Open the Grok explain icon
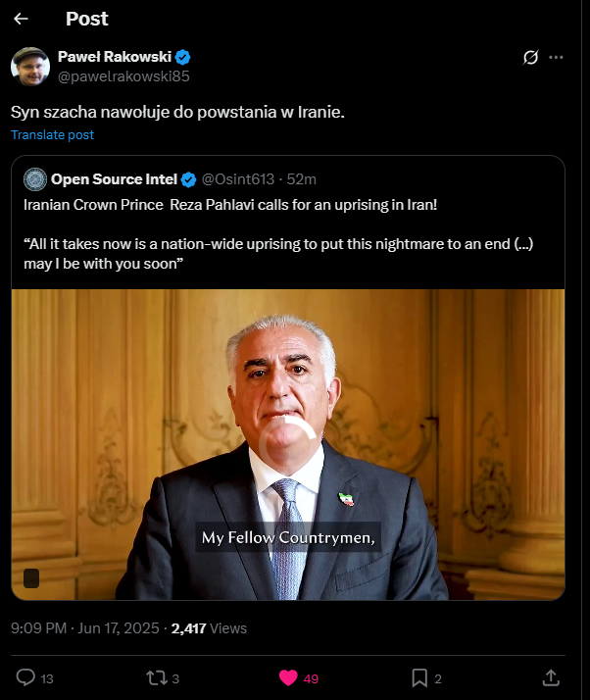 pos(530,58)
